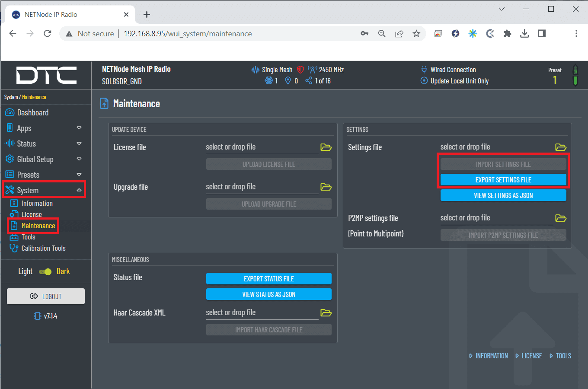Toggle the Light/Dark theme switch
Viewport: 588px width, 389px height.
point(45,272)
